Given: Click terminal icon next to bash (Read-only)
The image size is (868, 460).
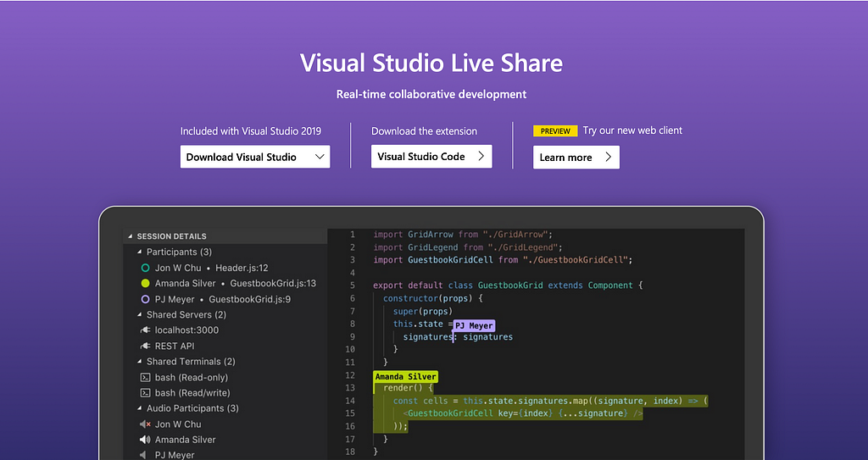Looking at the screenshot, I should point(145,378).
